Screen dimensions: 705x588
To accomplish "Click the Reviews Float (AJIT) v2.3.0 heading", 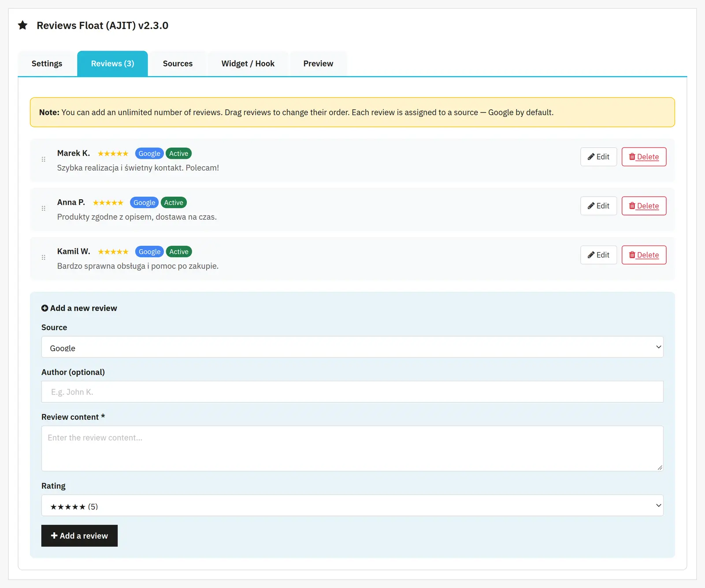I will 102,26.
